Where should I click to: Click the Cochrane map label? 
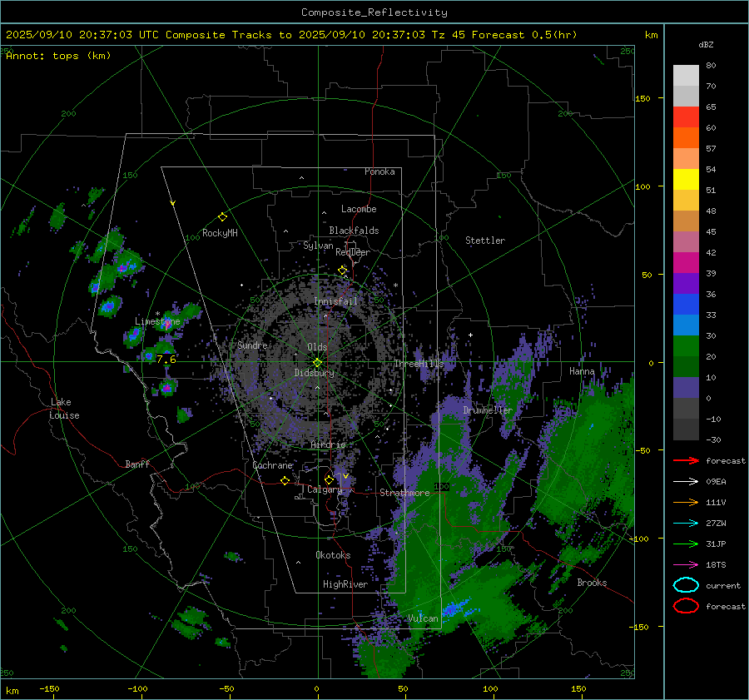pyautogui.click(x=272, y=465)
